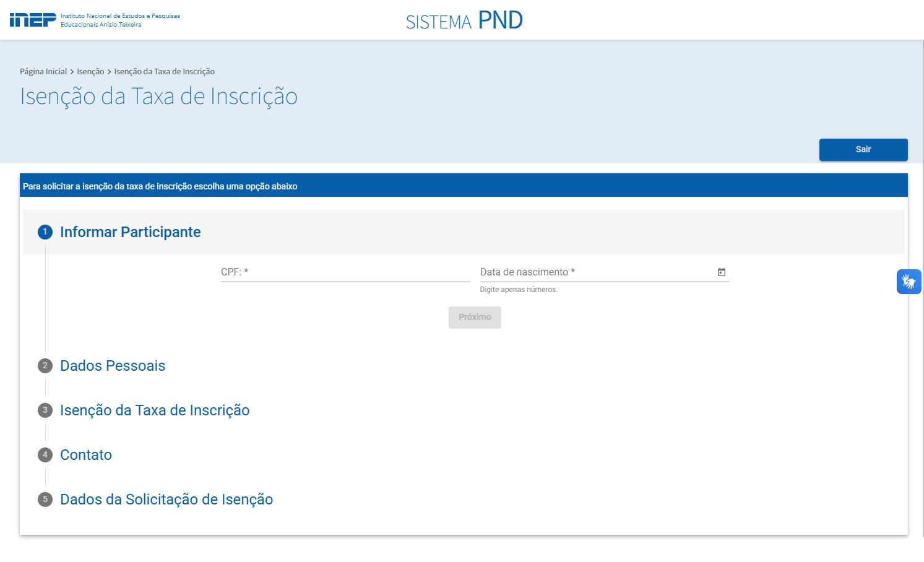924x562 pixels.
Task: Expand the Isenção da Taxa de Inscrição step
Action: tap(155, 410)
